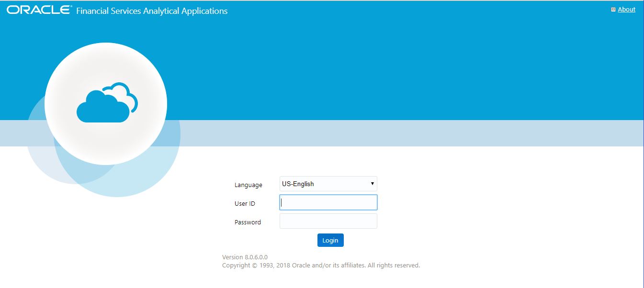Click inside the Password field
The image size is (644, 288).
coord(328,221)
